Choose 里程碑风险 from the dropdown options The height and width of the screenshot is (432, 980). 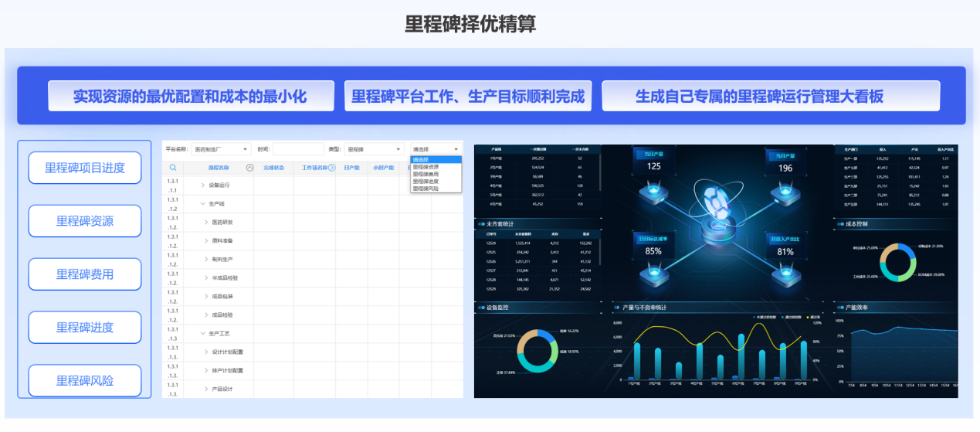(426, 188)
